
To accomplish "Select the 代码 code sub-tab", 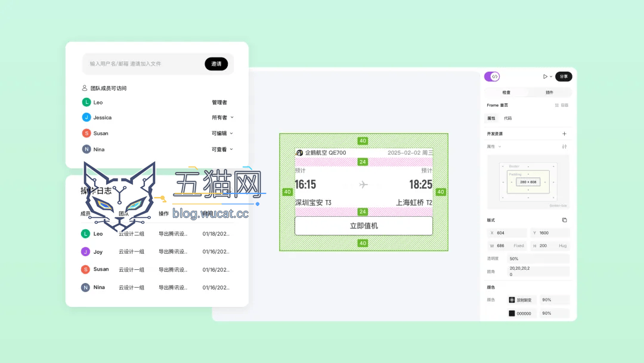I will [x=508, y=118].
